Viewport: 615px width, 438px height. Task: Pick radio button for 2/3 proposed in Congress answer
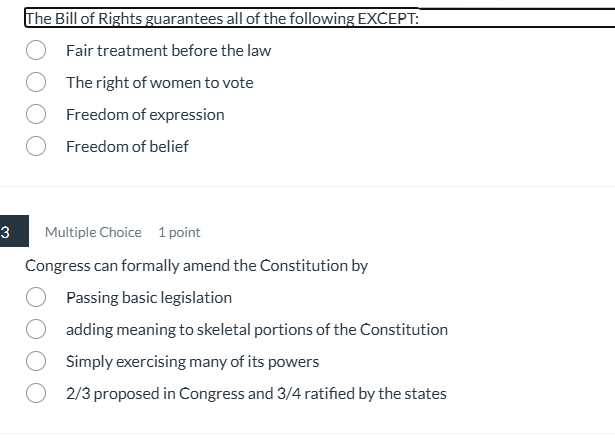pos(36,393)
